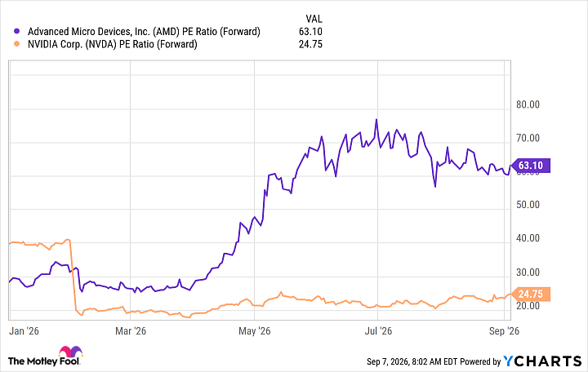Click The Motley Fool logo text
This screenshot has height=372, width=588.
(x=44, y=361)
